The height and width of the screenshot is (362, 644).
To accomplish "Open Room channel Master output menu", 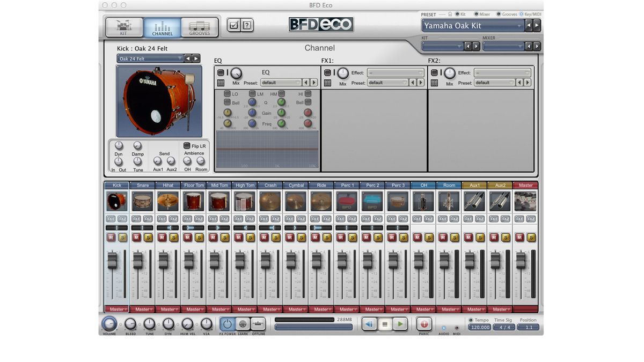I will coord(449,309).
